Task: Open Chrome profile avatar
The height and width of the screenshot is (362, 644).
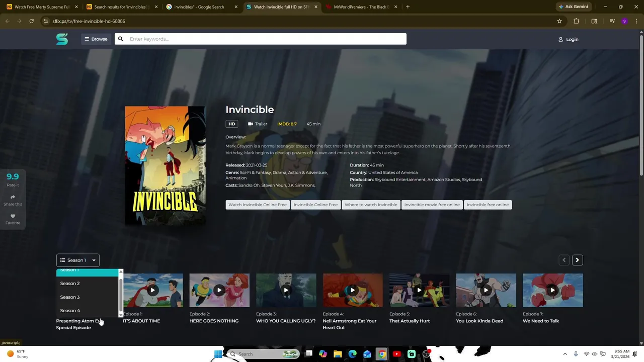Action: pos(624,21)
